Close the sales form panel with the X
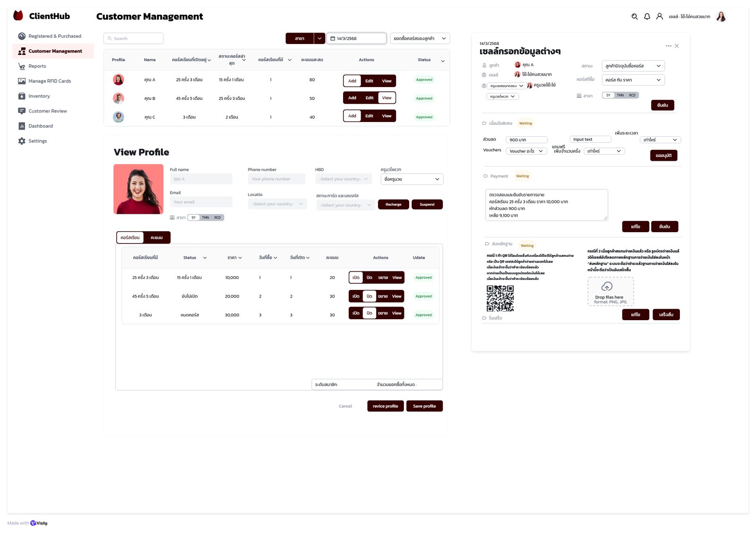Viewport: 756px width, 533px height. click(677, 46)
